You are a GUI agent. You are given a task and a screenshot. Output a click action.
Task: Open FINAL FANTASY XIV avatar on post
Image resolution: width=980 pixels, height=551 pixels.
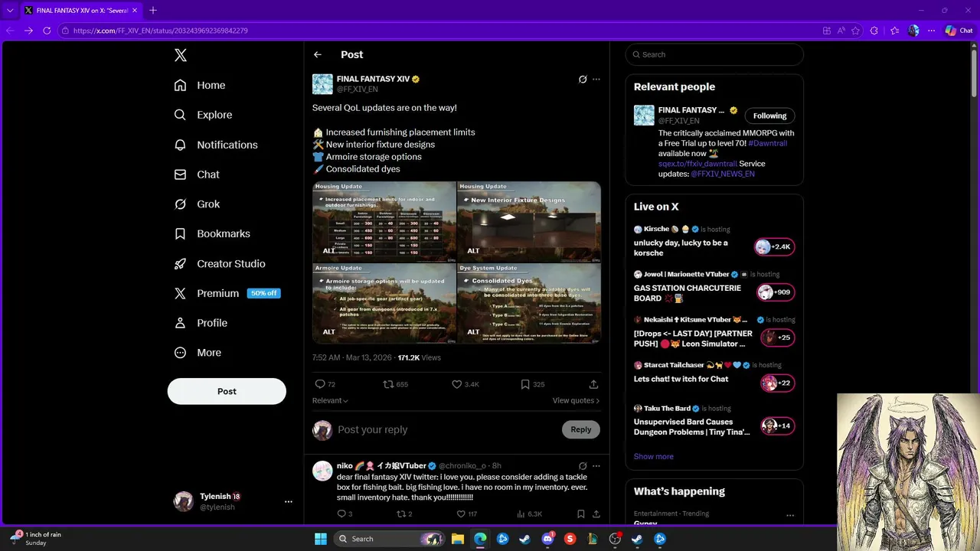(x=322, y=83)
